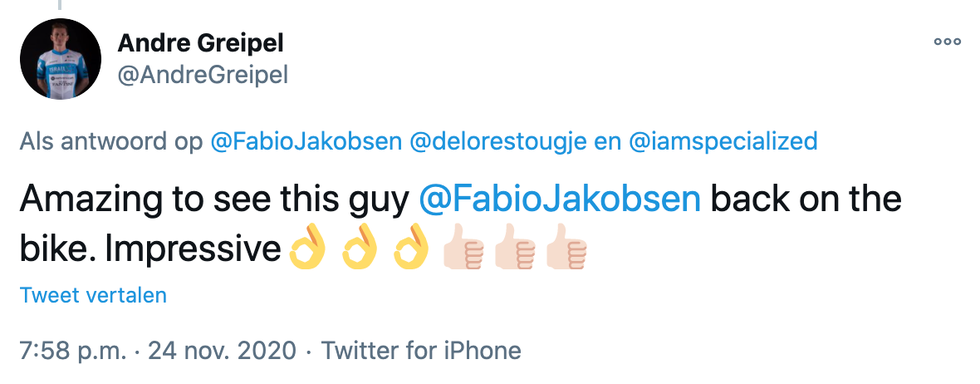This screenshot has width=980, height=384.
Task: Open the @iamspecialized profile link
Action: pyautogui.click(x=722, y=142)
